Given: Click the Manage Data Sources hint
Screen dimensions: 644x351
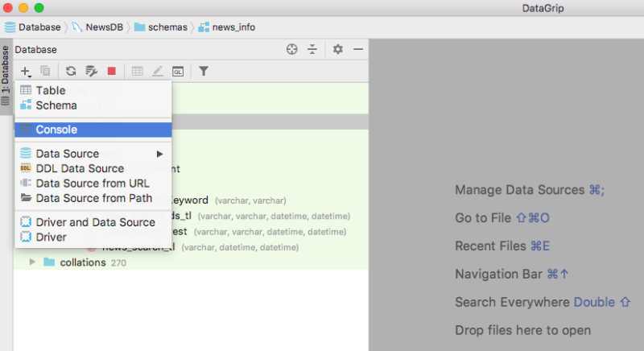Looking at the screenshot, I should pyautogui.click(x=530, y=190).
